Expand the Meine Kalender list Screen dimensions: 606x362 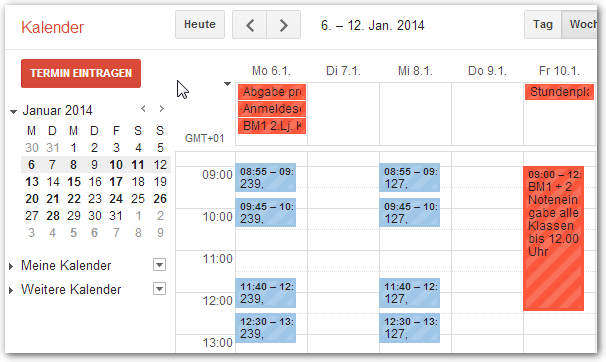point(11,266)
